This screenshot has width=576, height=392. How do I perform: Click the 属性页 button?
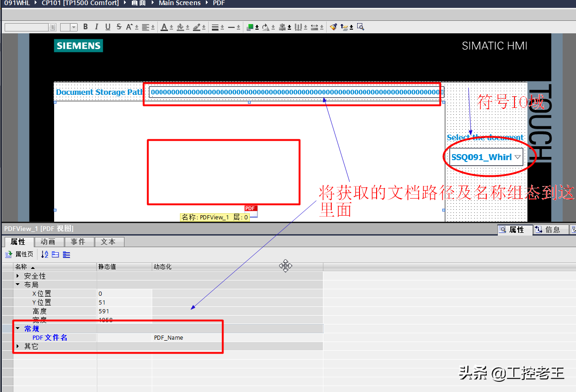coord(19,255)
